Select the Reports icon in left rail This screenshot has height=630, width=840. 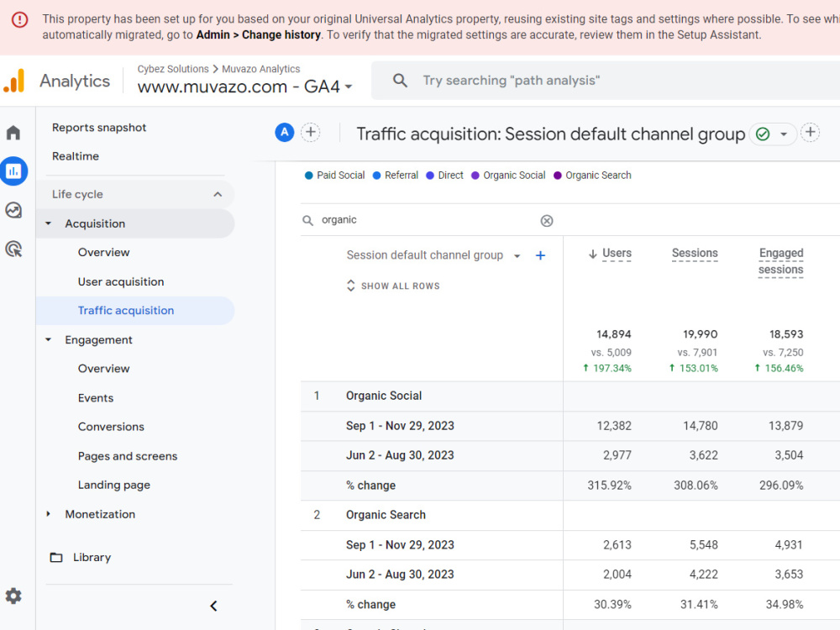13,171
